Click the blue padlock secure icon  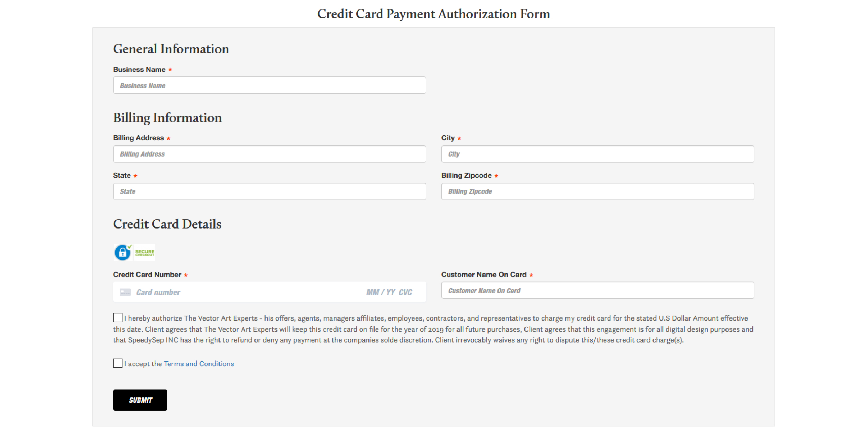pyautogui.click(x=123, y=253)
